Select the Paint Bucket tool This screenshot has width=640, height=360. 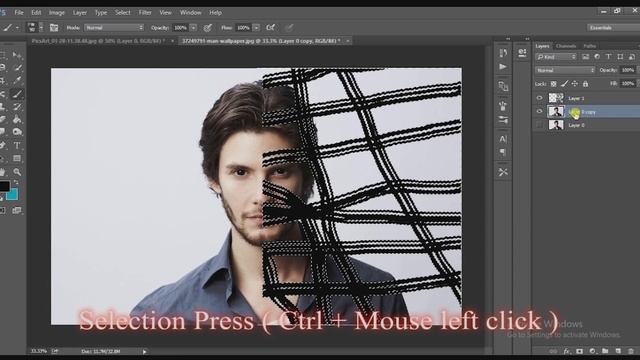[17, 120]
